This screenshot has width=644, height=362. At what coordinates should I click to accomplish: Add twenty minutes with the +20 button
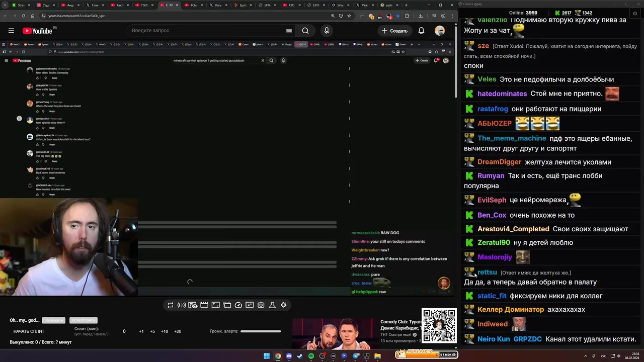tap(178, 331)
